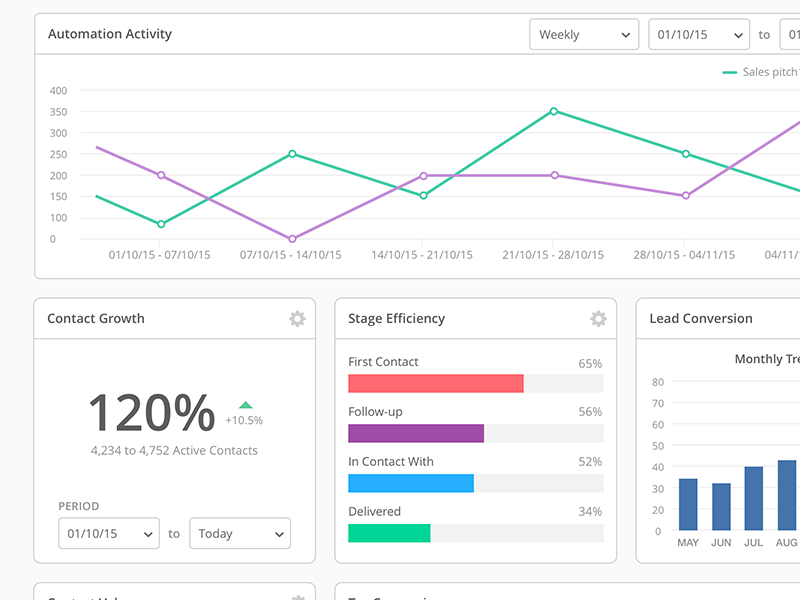Click the In Contact With stage label
The height and width of the screenshot is (600, 800).
point(391,462)
